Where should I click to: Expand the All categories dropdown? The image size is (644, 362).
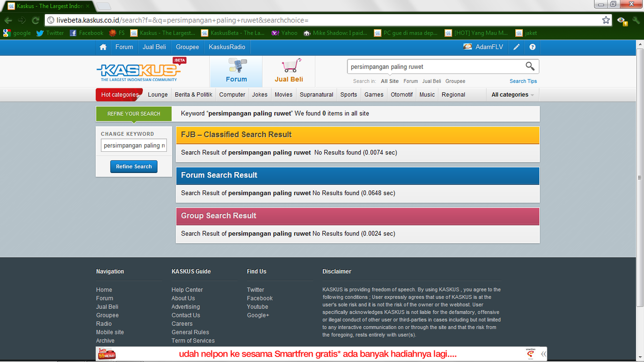click(512, 95)
